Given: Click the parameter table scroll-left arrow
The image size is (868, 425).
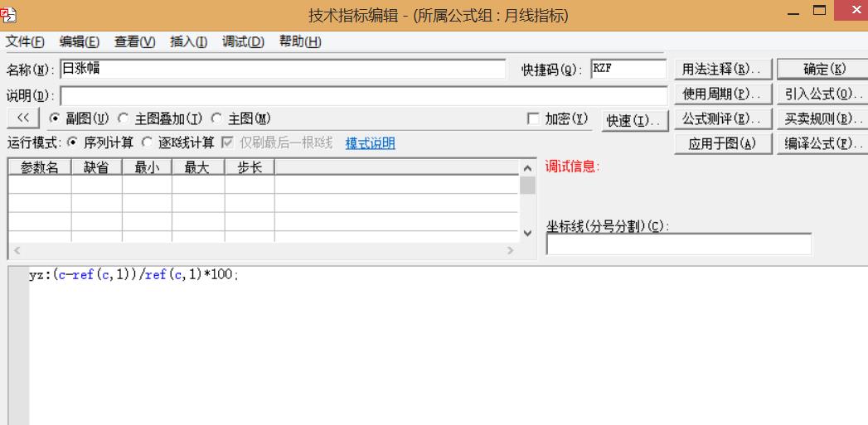Looking at the screenshot, I should [17, 251].
